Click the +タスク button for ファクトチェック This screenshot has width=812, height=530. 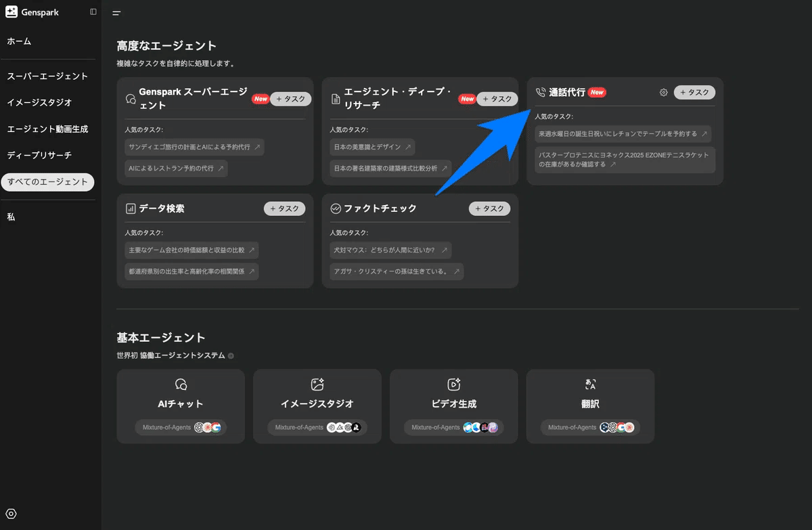tap(489, 208)
